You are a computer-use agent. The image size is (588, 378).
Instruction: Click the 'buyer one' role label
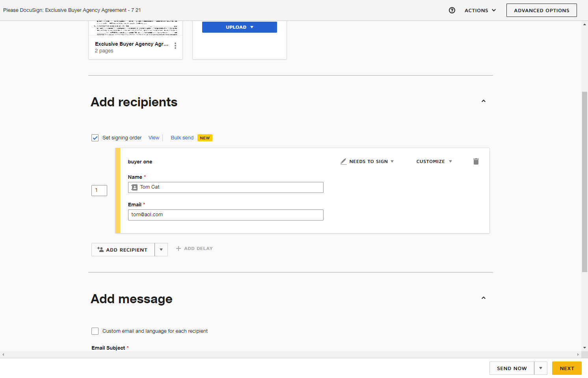[140, 162]
